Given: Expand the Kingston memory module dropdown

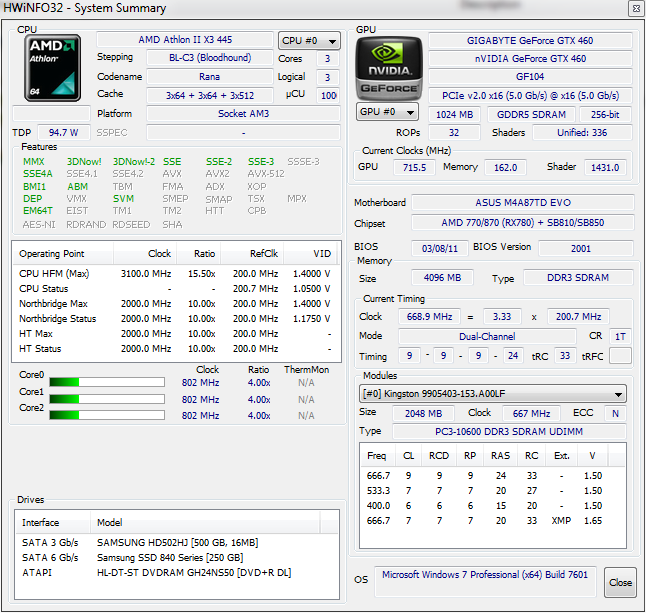Looking at the screenshot, I should pos(493,394).
